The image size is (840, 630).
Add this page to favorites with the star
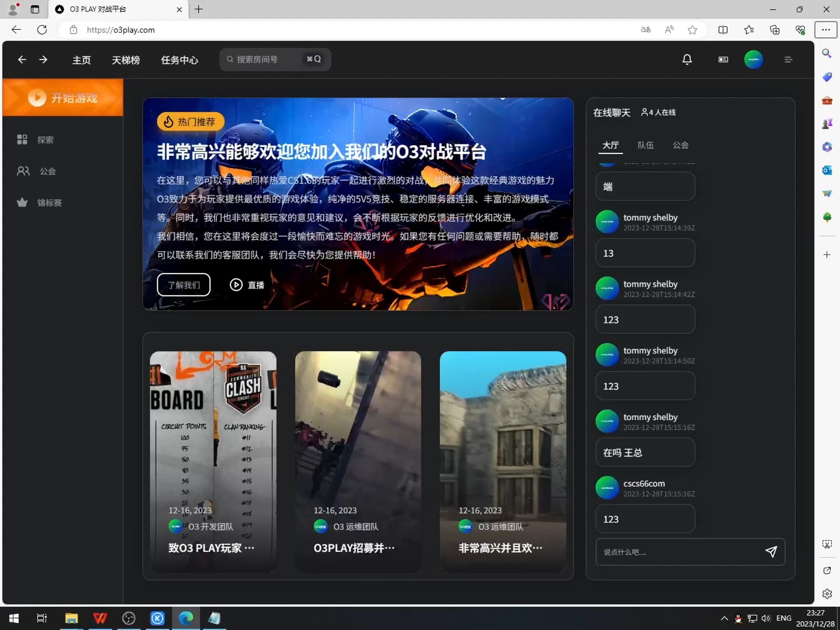tap(692, 30)
